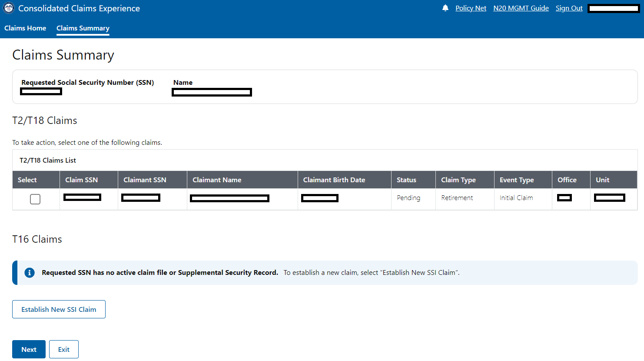Image resolution: width=644 pixels, height=361 pixels.
Task: Click the blue info icon in T16 alert
Action: pyautogui.click(x=30, y=273)
